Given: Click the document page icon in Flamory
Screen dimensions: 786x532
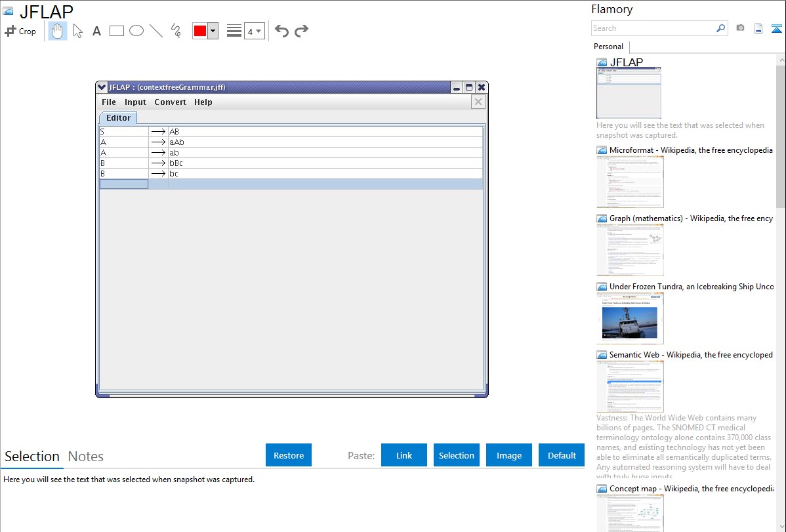Looking at the screenshot, I should (x=758, y=28).
